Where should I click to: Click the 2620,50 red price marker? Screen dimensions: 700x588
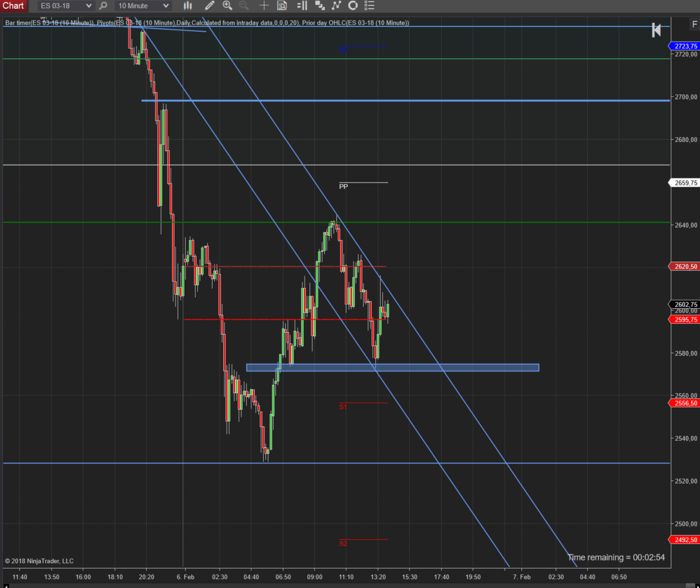tap(685, 266)
